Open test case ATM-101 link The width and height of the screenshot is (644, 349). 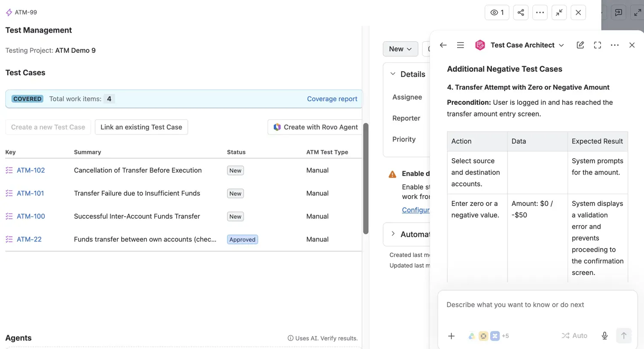click(31, 193)
